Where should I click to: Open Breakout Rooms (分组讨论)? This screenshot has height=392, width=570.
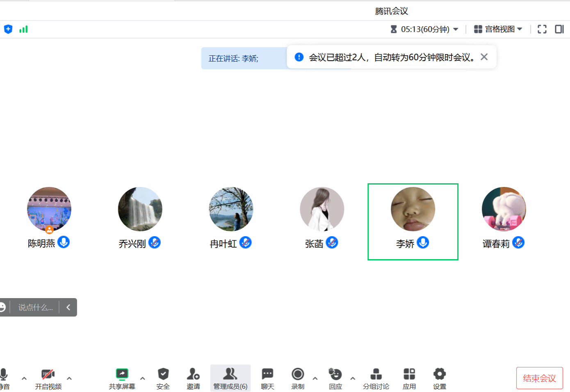click(x=376, y=374)
